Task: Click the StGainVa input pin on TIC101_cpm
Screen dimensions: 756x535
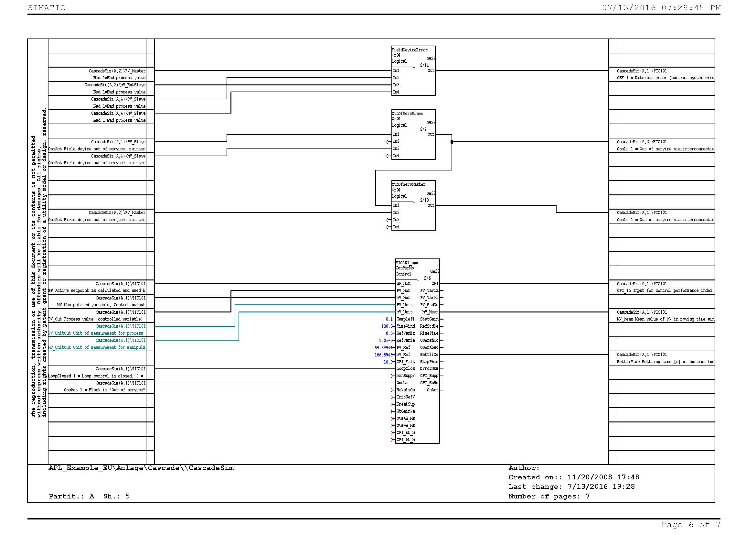Action: click(x=405, y=411)
